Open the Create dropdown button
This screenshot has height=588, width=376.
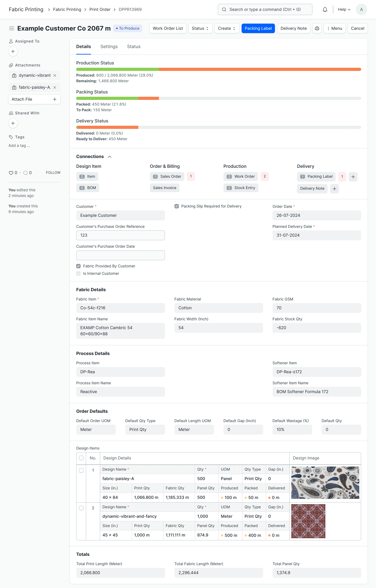[226, 28]
